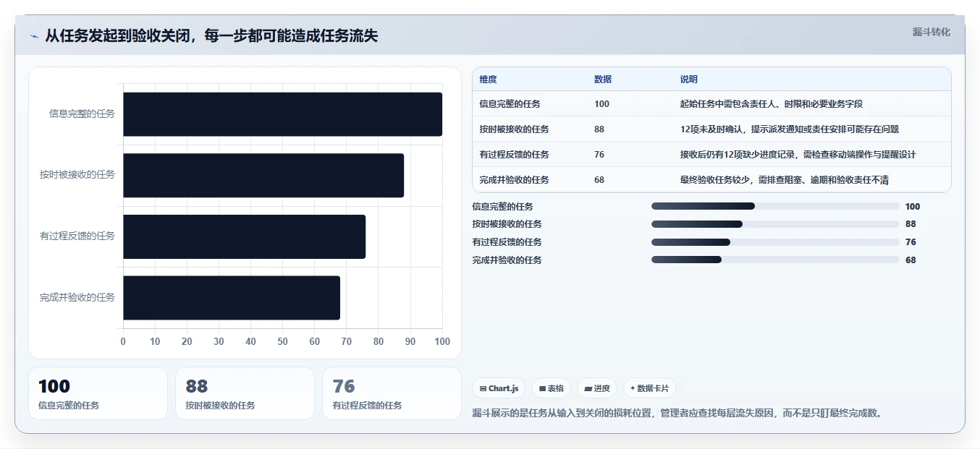Click the 按时被接收的任务 y-axis label
The width and height of the screenshot is (980, 449).
[77, 175]
